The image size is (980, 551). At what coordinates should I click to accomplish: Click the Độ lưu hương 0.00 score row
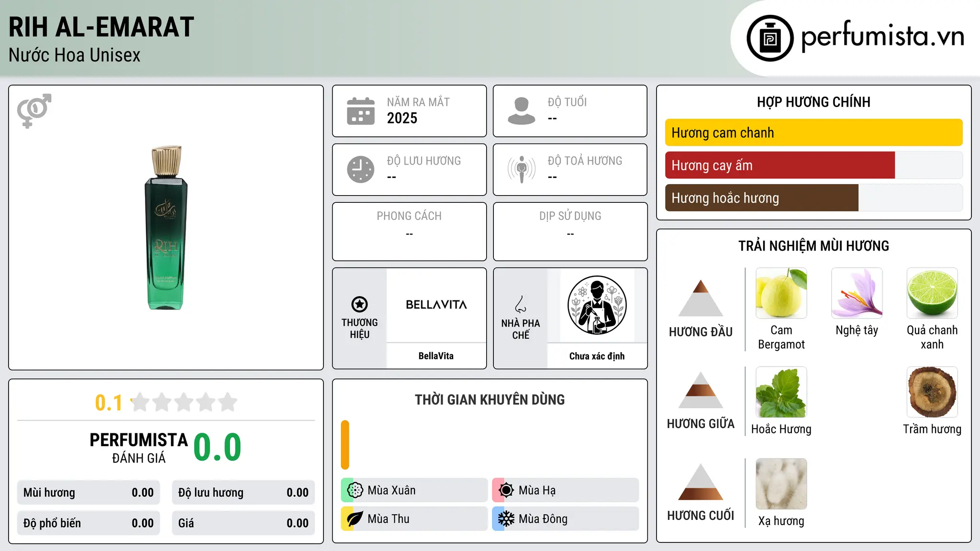coord(243,493)
